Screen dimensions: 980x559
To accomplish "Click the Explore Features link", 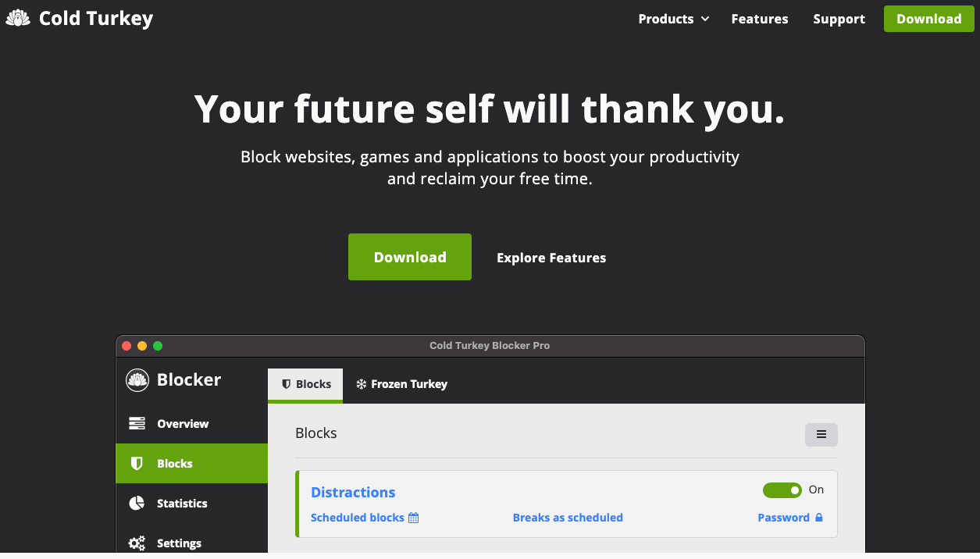I will 551,258.
